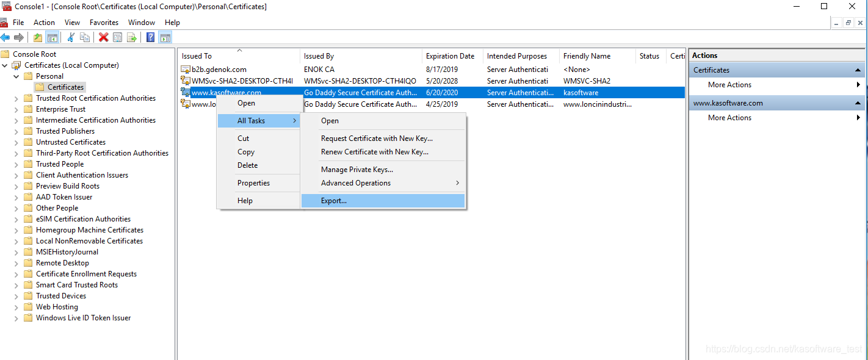Click the Forward arrow toolbar icon
The height and width of the screenshot is (360, 868).
(x=19, y=38)
